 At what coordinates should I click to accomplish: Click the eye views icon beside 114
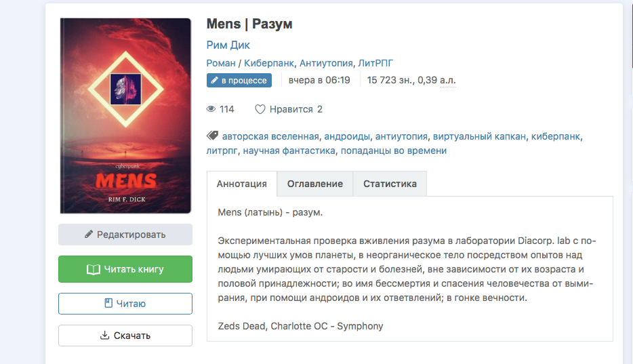coord(211,109)
